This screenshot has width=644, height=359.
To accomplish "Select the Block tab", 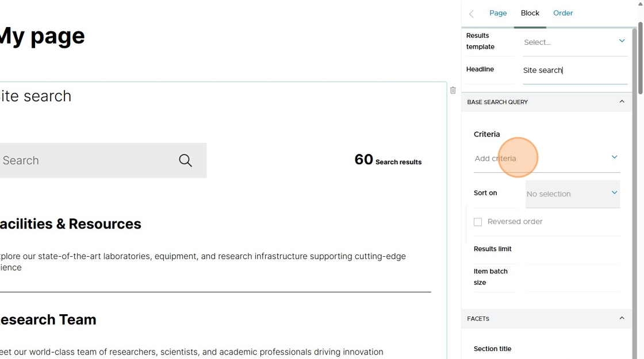I will [x=530, y=13].
